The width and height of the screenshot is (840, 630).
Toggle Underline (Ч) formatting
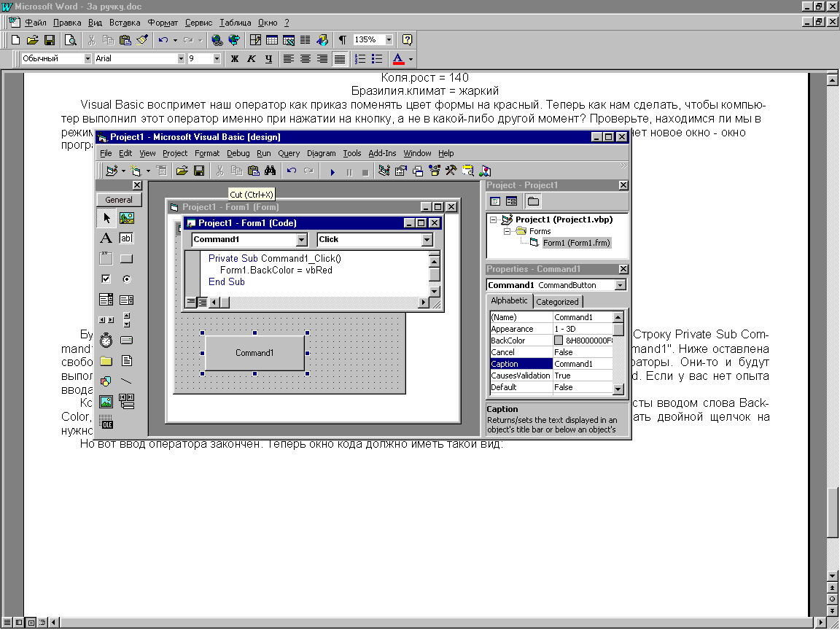point(268,59)
